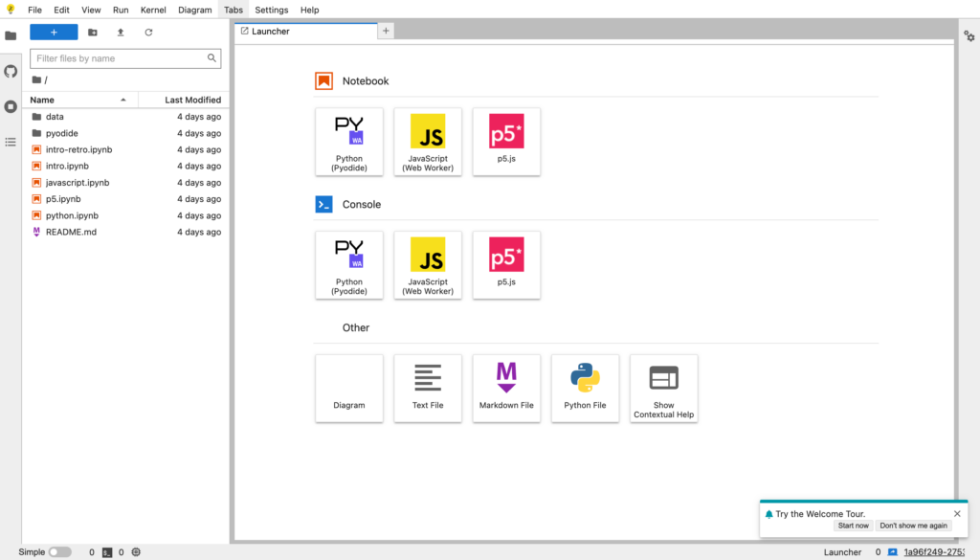Open the property inspector gear icon
This screenshot has width=980, height=560.
tap(969, 35)
